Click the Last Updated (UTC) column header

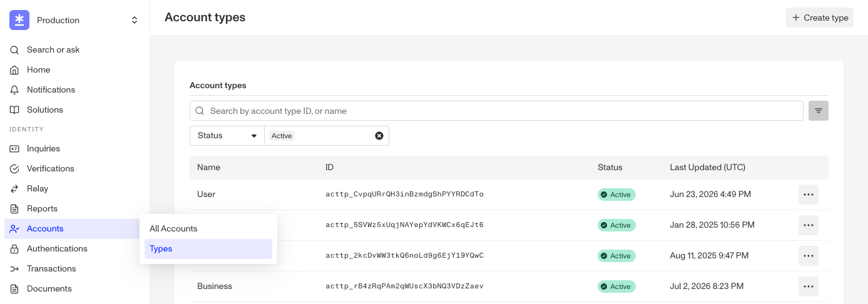click(707, 168)
